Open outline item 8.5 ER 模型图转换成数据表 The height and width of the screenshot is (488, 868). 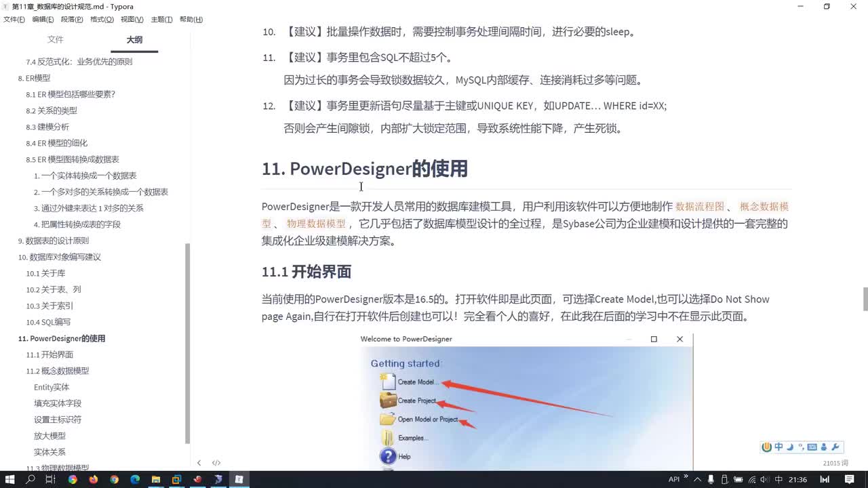pyautogui.click(x=73, y=159)
